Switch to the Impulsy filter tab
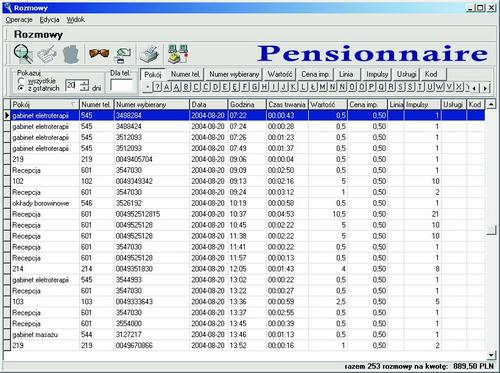This screenshot has width=500, height=373. tap(377, 74)
